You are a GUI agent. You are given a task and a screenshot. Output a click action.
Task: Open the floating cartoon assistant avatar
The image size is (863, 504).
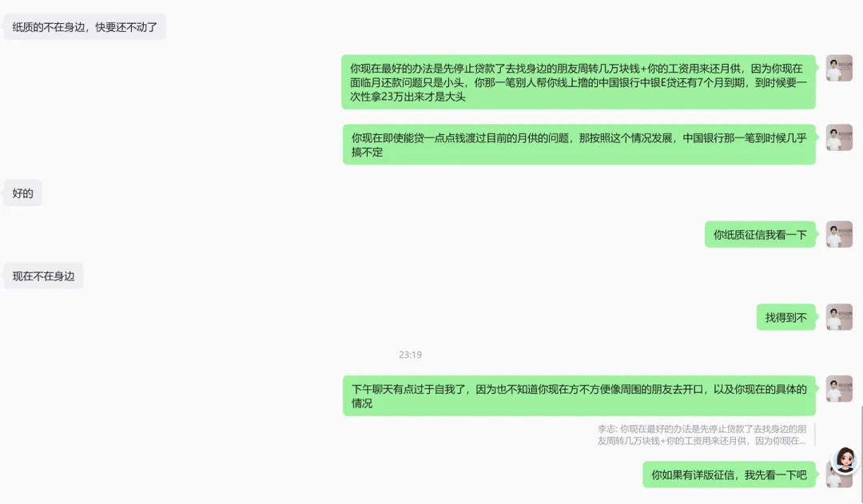845,460
